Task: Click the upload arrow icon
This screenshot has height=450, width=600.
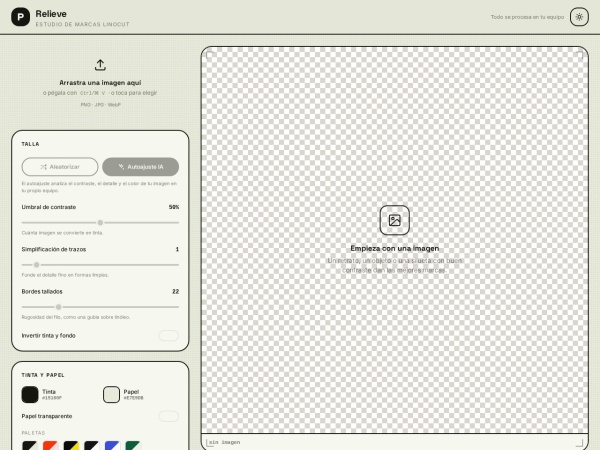Action: pos(100,65)
